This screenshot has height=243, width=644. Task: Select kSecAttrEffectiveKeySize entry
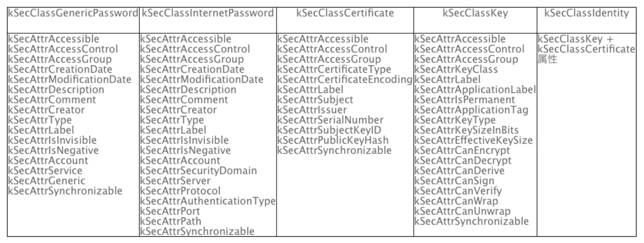pyautogui.click(x=473, y=140)
